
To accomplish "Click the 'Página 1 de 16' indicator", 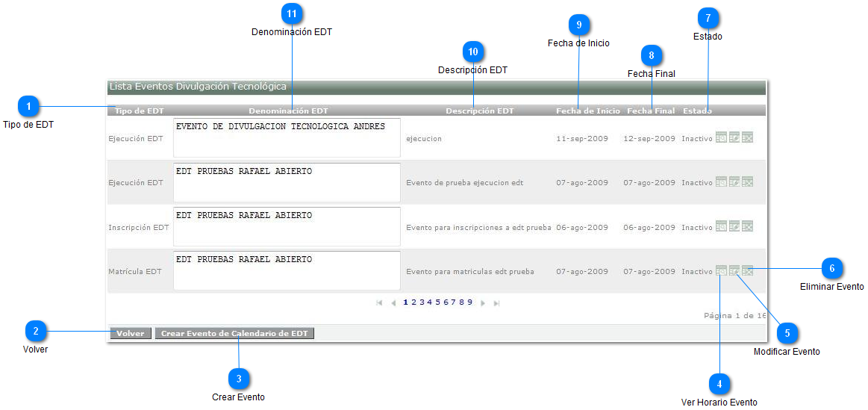I will tap(735, 315).
